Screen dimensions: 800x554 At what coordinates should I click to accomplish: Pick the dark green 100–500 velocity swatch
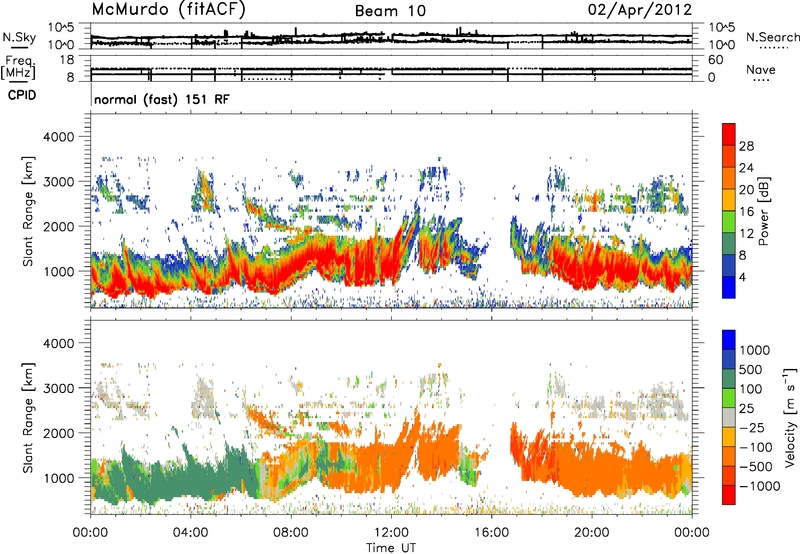pyautogui.click(x=729, y=379)
